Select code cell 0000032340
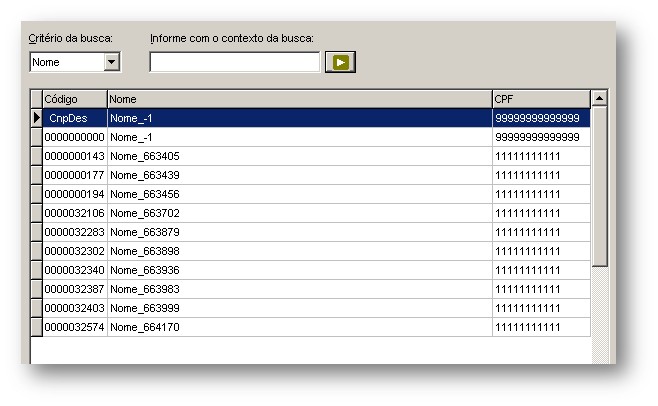Screen dimensions: 658x406 coord(75,270)
